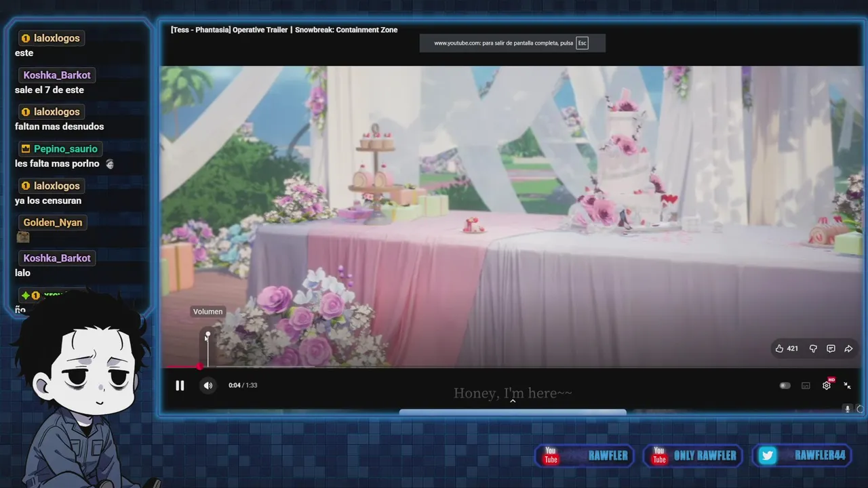Mute the video with speaker icon
868x488 pixels.
point(208,386)
